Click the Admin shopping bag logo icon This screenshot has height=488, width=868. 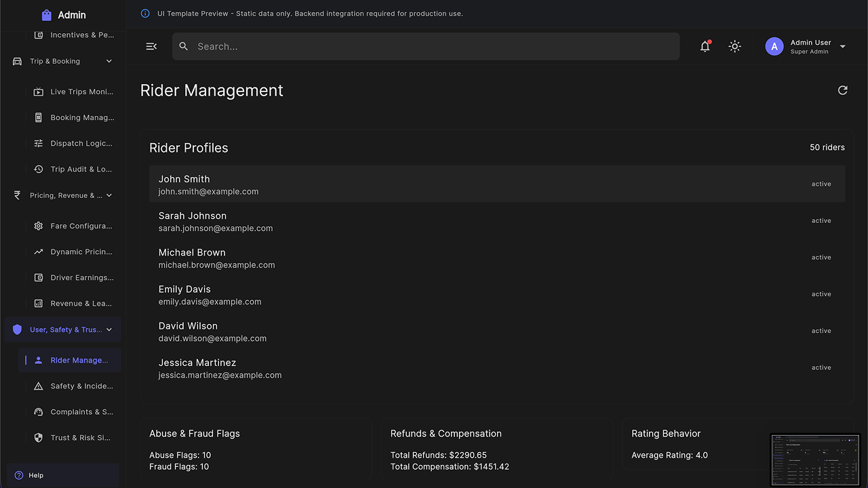pyautogui.click(x=46, y=15)
